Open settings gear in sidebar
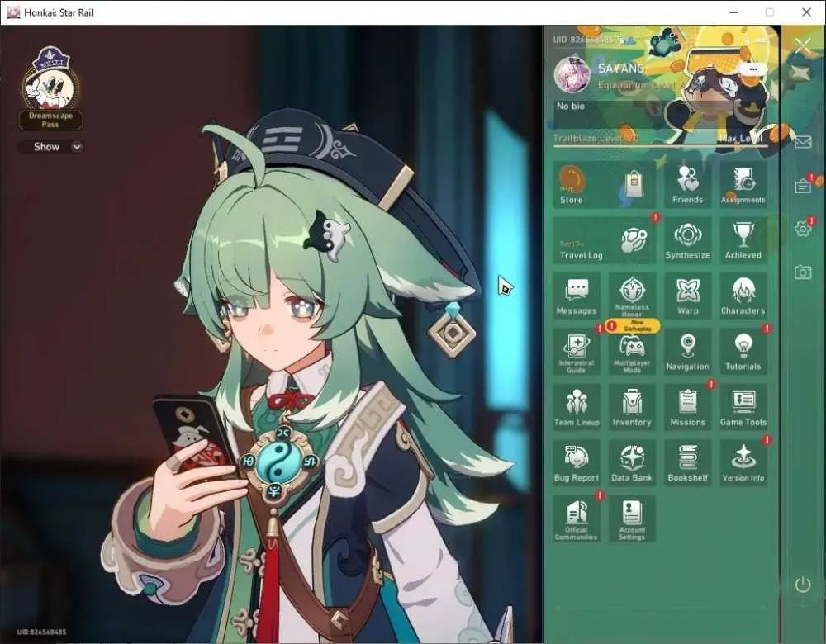 click(x=802, y=228)
